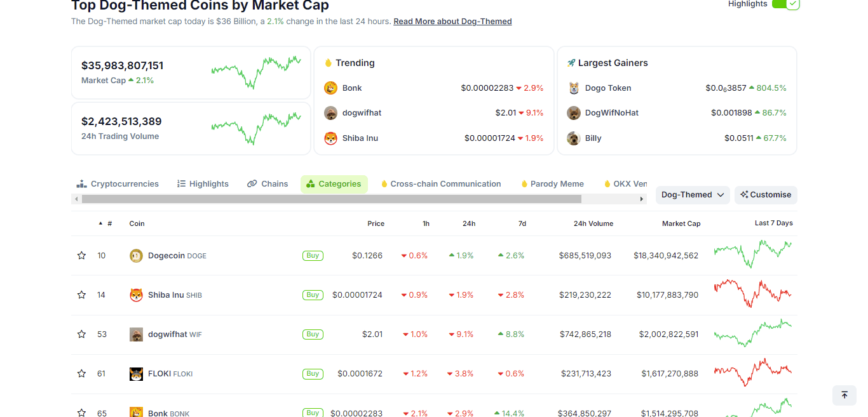The width and height of the screenshot is (868, 417).
Task: Click Buy button for FLOKI
Action: point(313,374)
